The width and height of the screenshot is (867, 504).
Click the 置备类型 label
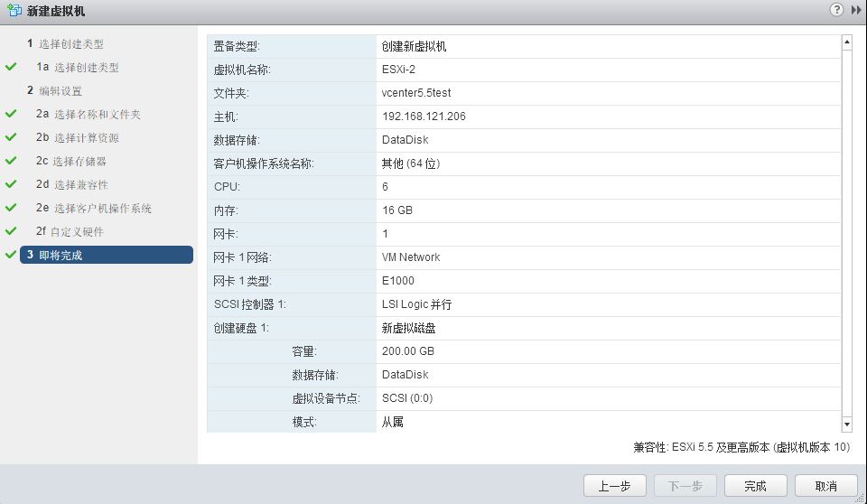click(236, 46)
